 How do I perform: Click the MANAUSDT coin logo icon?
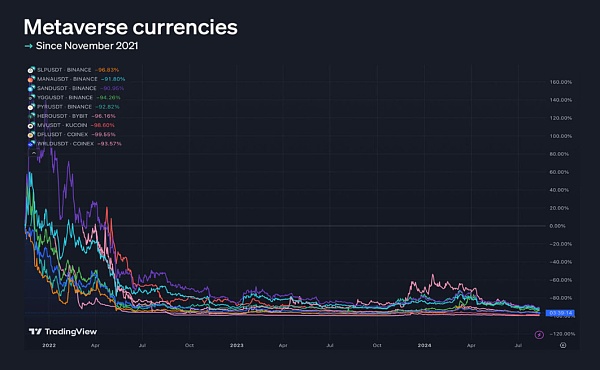(31, 79)
